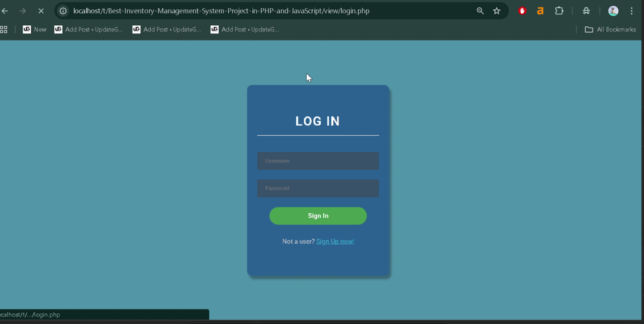
Task: Open the red ad blocker extension
Action: click(522, 11)
